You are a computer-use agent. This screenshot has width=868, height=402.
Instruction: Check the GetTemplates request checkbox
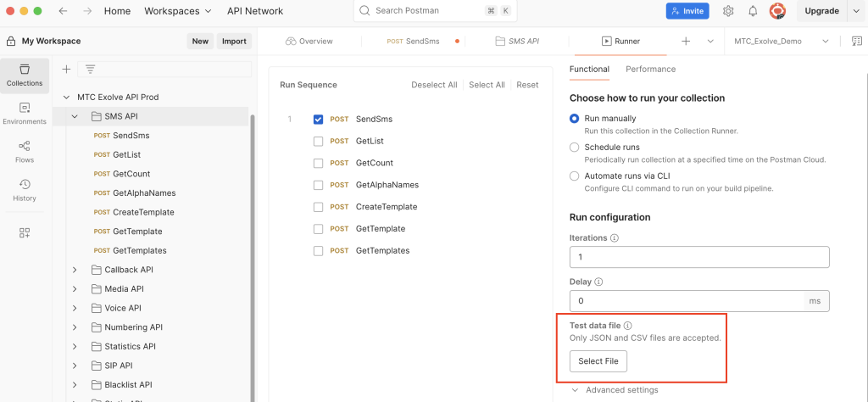(319, 251)
